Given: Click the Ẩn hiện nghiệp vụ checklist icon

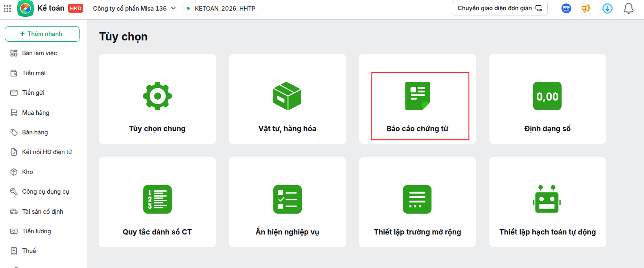Looking at the screenshot, I should pos(287,199).
